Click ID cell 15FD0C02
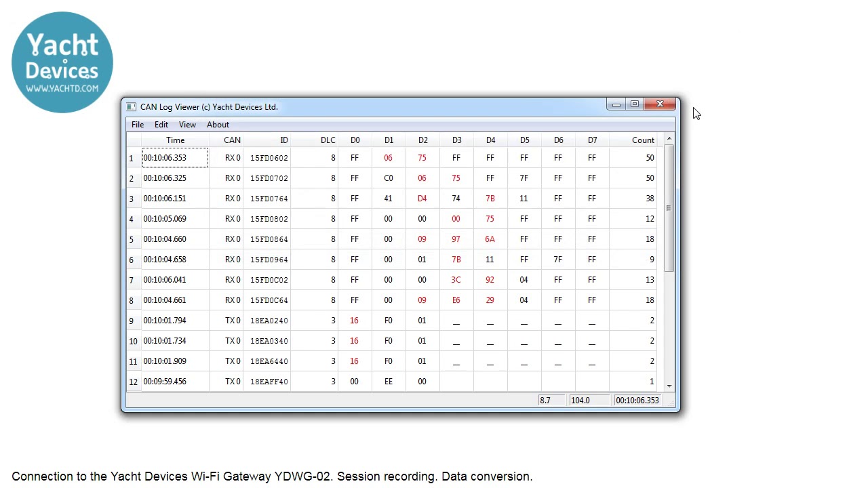Screen dimensions: 868x488 [267, 280]
